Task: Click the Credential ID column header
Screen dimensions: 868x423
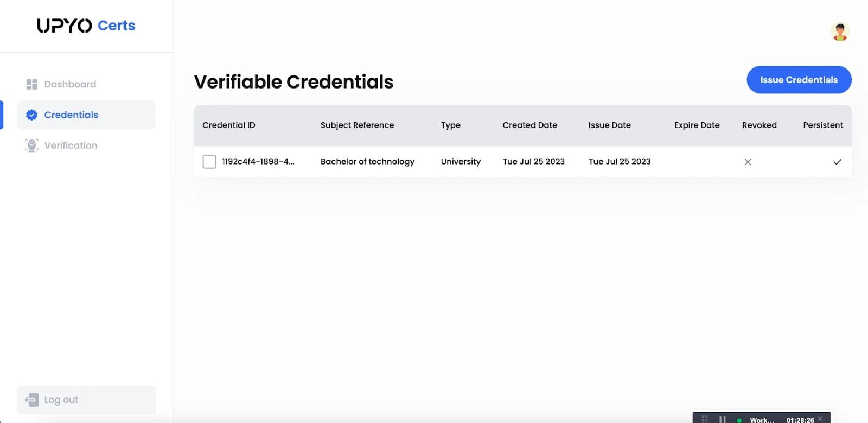Action: click(228, 125)
